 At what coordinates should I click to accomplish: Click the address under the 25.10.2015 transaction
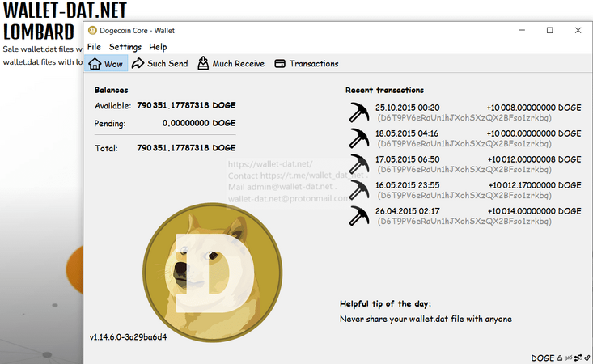pos(464,118)
